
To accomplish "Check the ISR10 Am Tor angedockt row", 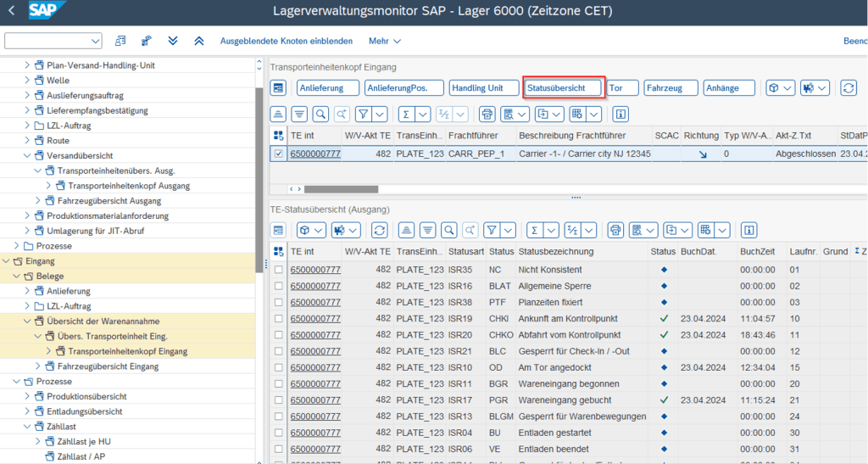I will pos(278,367).
